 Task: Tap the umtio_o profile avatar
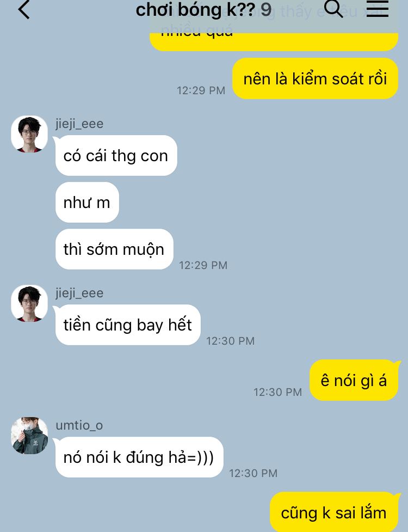click(29, 435)
